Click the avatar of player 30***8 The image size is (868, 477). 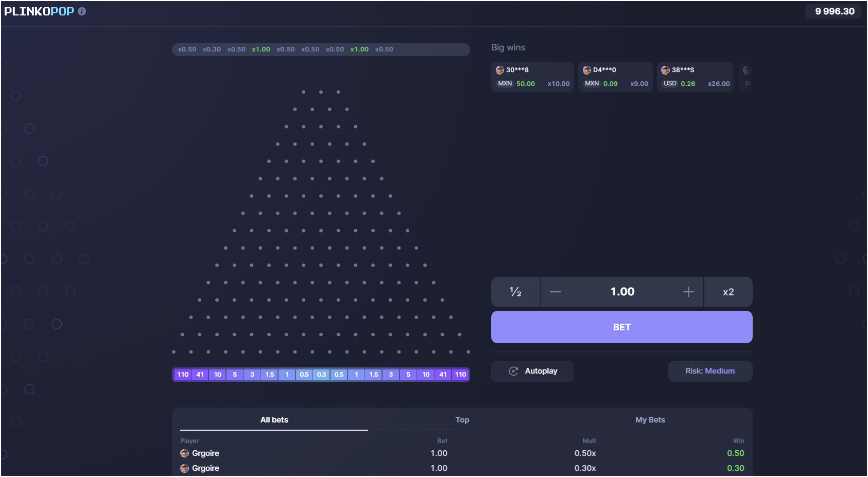tap(500, 69)
